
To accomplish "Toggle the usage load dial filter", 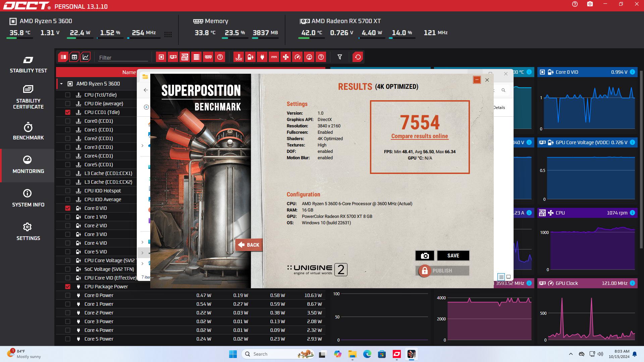I will tap(309, 57).
